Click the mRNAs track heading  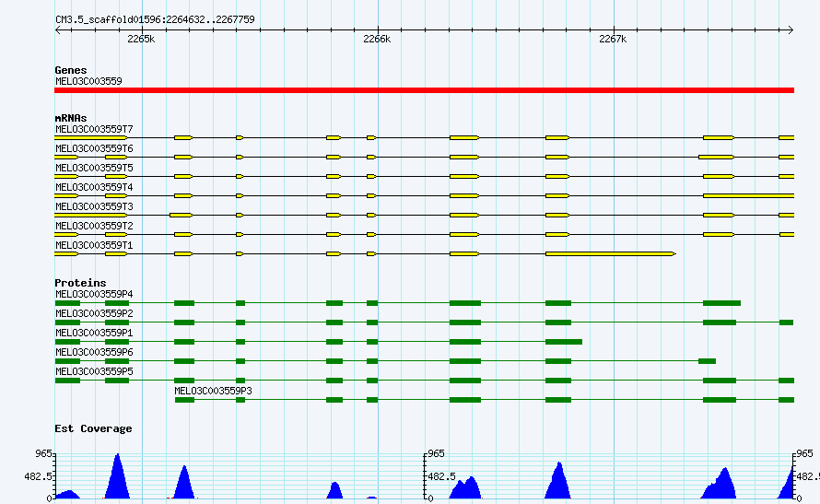(x=71, y=118)
